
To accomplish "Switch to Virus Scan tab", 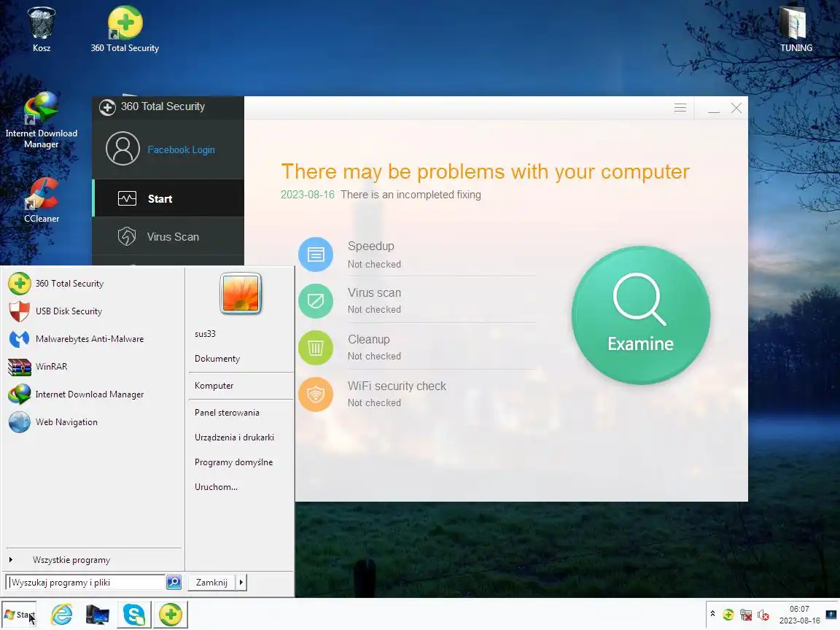I will (x=168, y=236).
